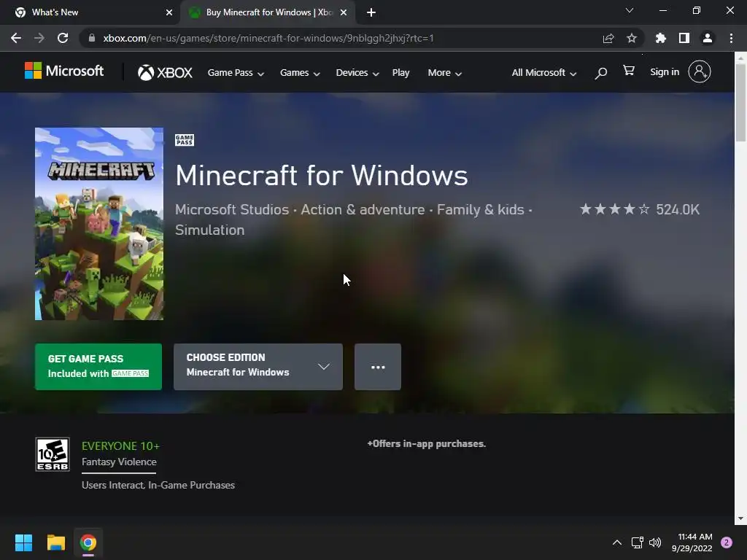Open Family & kids genre link

[x=480, y=209]
